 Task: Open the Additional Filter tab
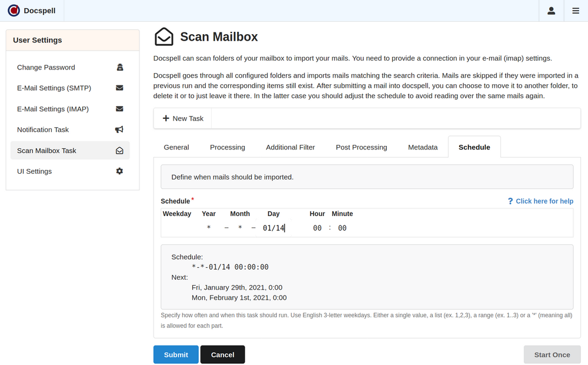tap(290, 147)
